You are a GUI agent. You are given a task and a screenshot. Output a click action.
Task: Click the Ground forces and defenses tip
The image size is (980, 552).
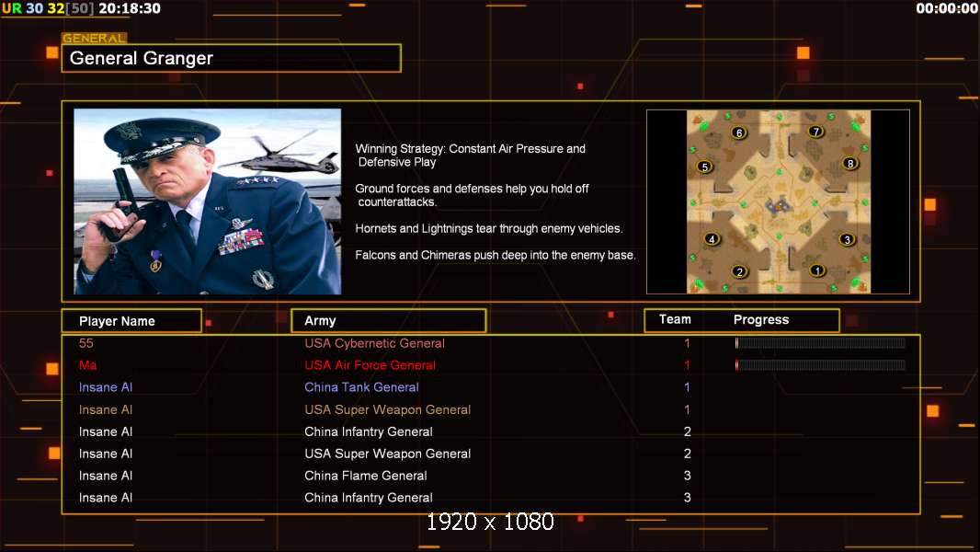coord(472,195)
